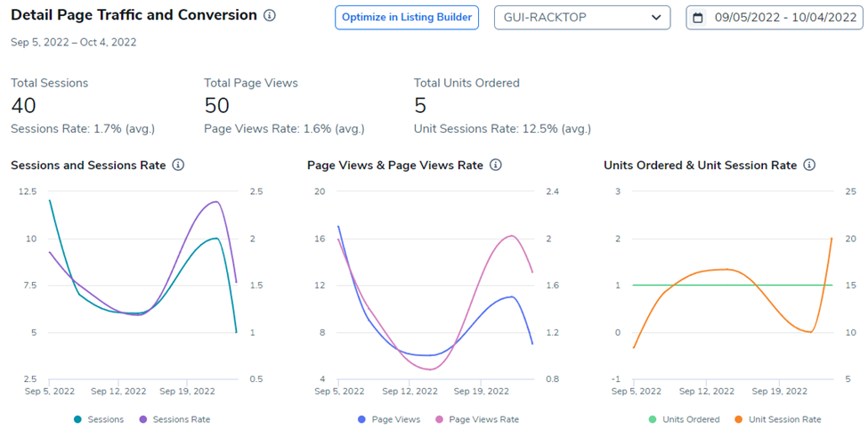This screenshot has width=868, height=430.
Task: Toggle the Sessions legend series
Action: [98, 419]
